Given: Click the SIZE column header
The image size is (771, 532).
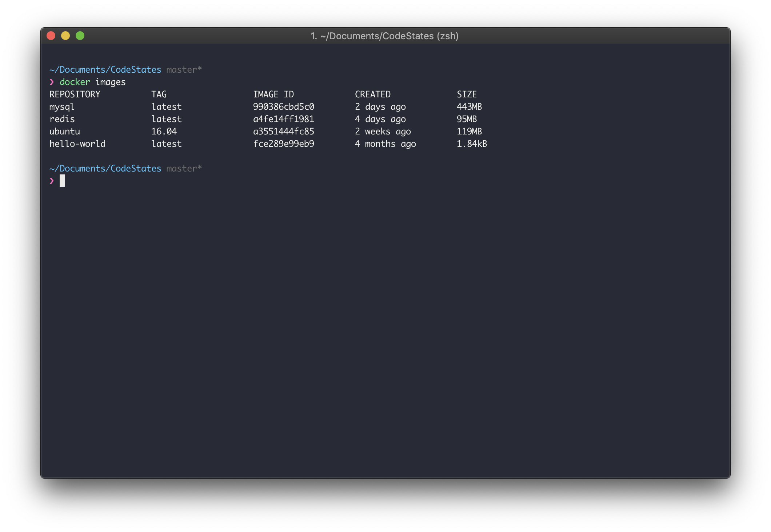Looking at the screenshot, I should point(467,94).
